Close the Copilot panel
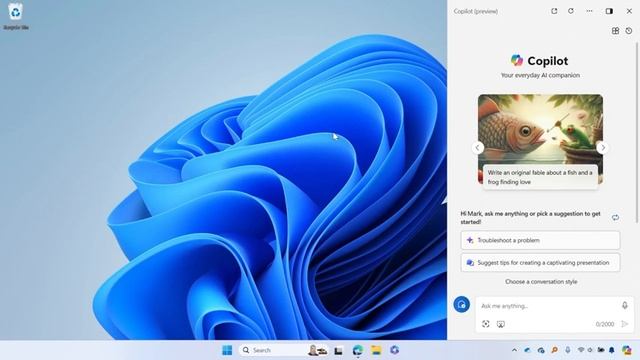 pos(629,11)
